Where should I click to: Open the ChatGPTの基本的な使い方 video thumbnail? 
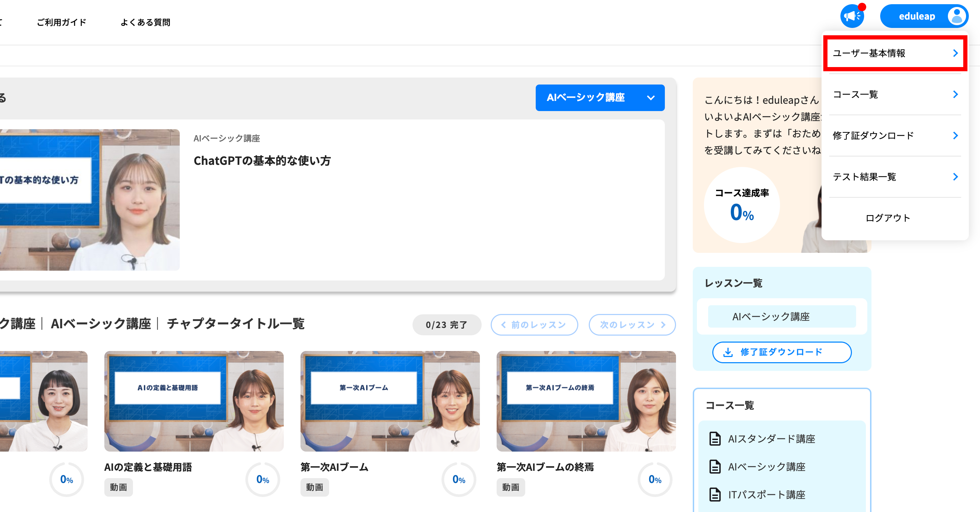89,200
